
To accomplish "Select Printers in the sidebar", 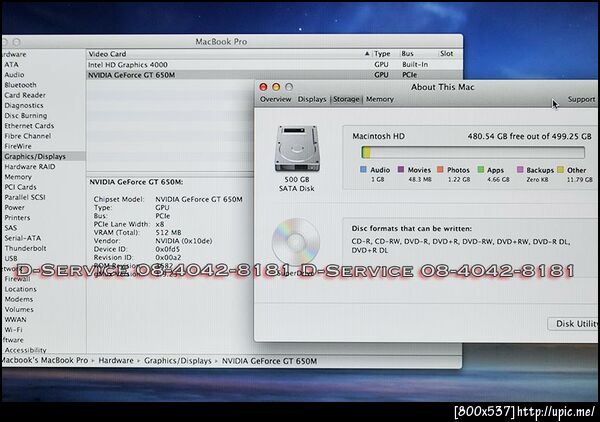I will [17, 217].
